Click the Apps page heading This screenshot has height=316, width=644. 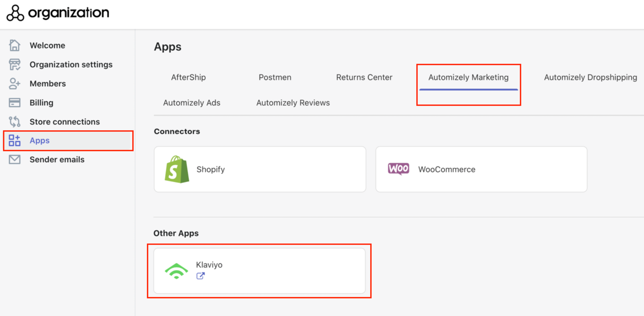coord(167,47)
